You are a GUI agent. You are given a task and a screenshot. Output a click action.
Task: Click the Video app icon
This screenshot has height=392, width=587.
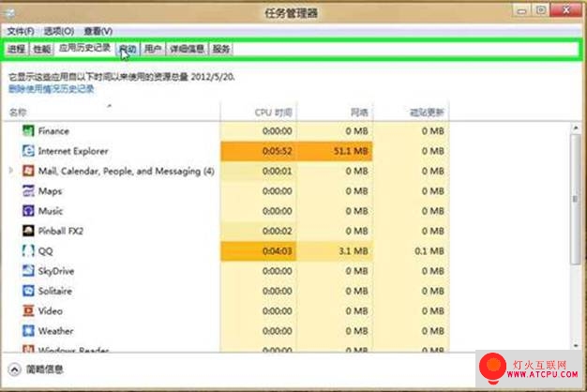[28, 310]
